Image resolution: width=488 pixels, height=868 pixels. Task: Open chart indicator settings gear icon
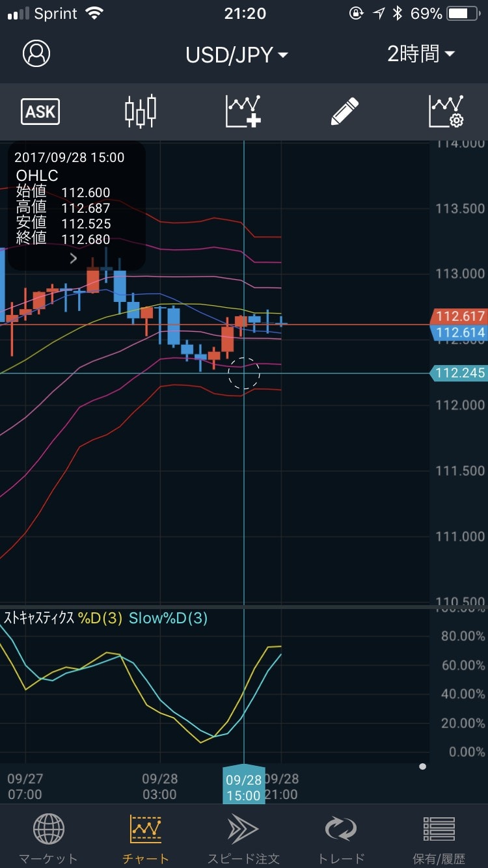pos(446,111)
